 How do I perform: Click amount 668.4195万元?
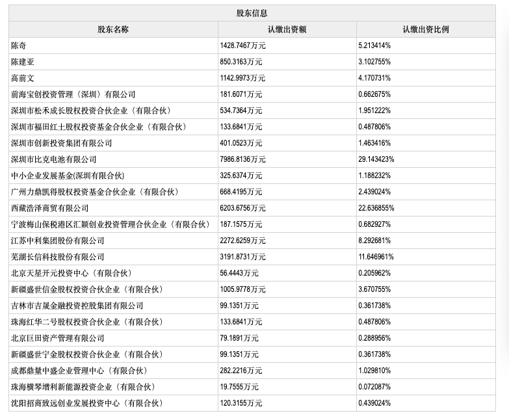click(x=241, y=192)
